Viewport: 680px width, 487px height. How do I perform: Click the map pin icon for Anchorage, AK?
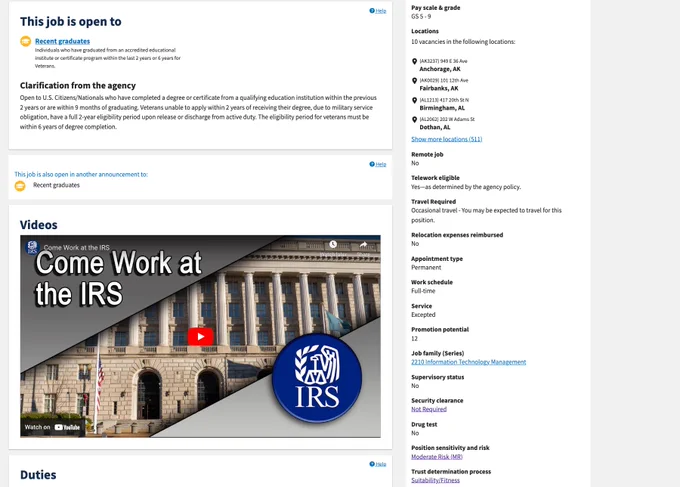tap(415, 62)
